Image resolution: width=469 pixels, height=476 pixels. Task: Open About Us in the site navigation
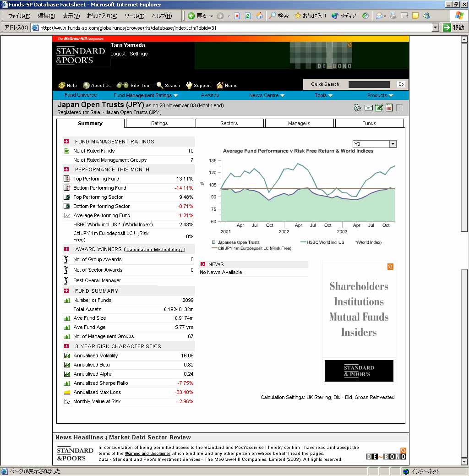click(x=97, y=85)
